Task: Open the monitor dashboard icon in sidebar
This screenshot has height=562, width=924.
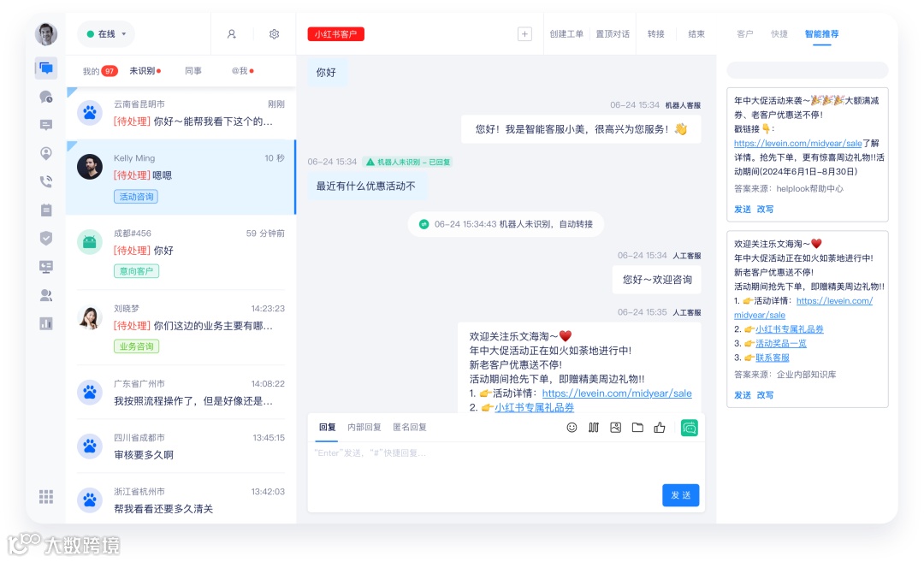Action: click(46, 267)
